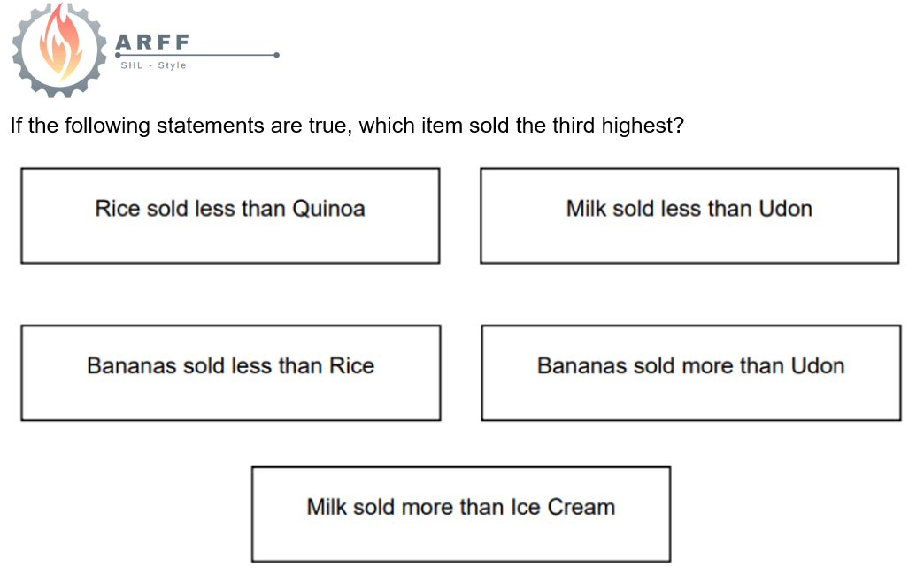Click the ARFF flame gear logo
The width and height of the screenshot is (924, 575).
click(x=59, y=50)
